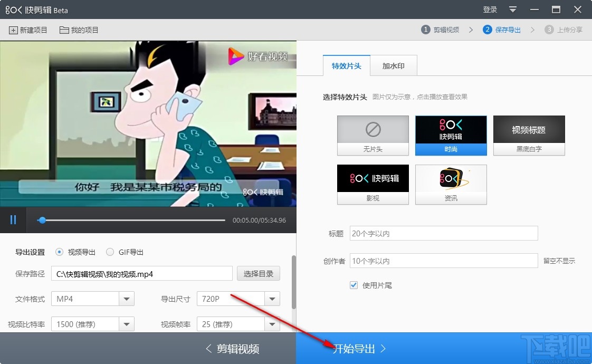The height and width of the screenshot is (364, 592).
Task: Open the 文件格式 MP4 dropdown
Action: pos(93,299)
